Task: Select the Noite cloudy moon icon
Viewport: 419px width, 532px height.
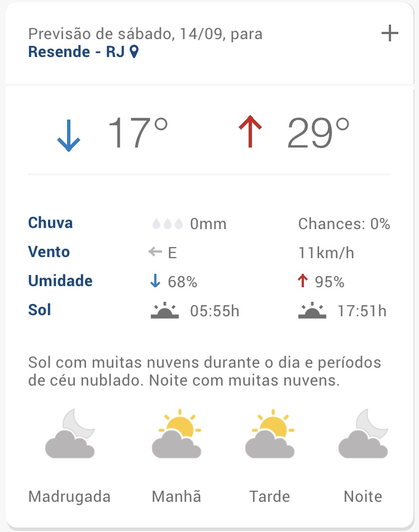Action: point(363,434)
